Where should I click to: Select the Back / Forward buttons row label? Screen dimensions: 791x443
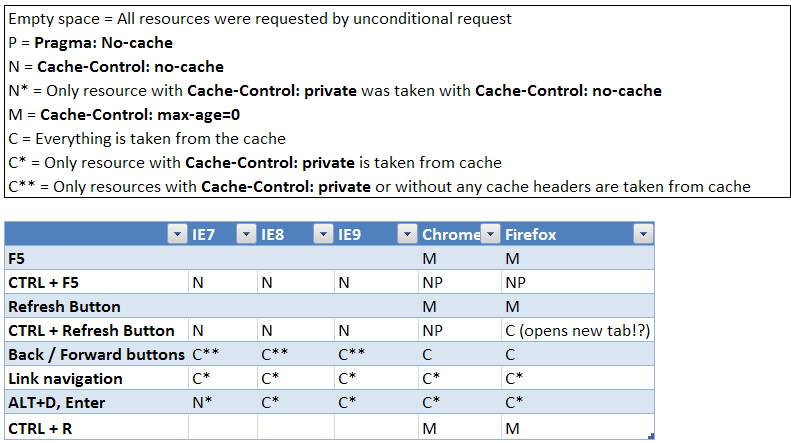[x=96, y=354]
